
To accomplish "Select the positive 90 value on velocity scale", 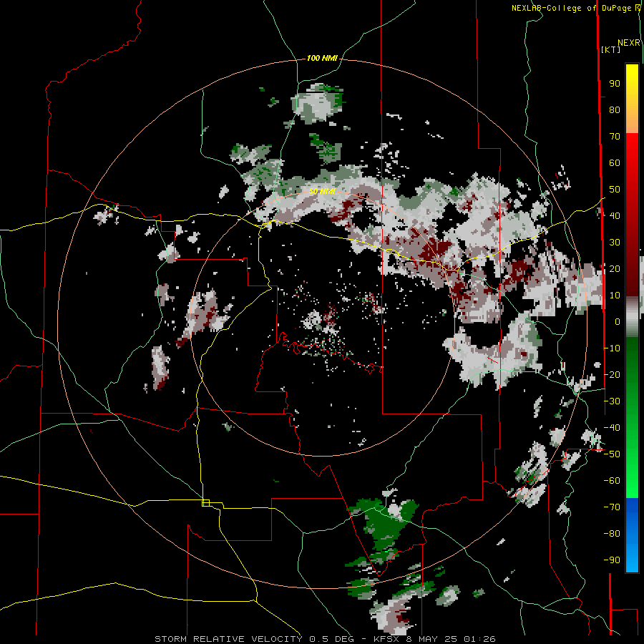I will click(615, 84).
